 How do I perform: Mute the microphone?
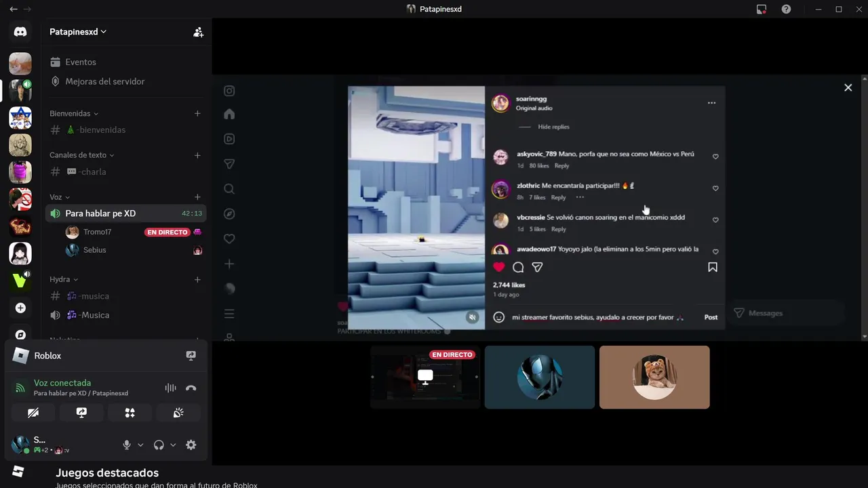126,445
